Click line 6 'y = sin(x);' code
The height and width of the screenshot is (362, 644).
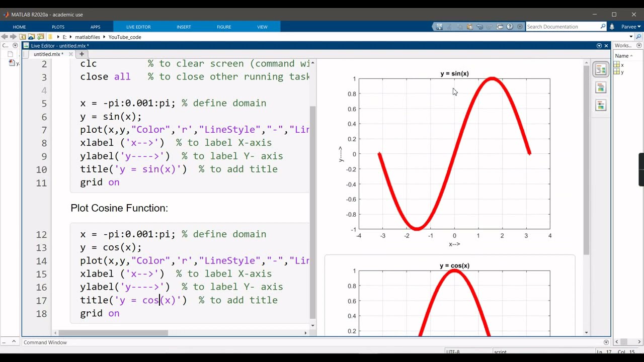111,117
